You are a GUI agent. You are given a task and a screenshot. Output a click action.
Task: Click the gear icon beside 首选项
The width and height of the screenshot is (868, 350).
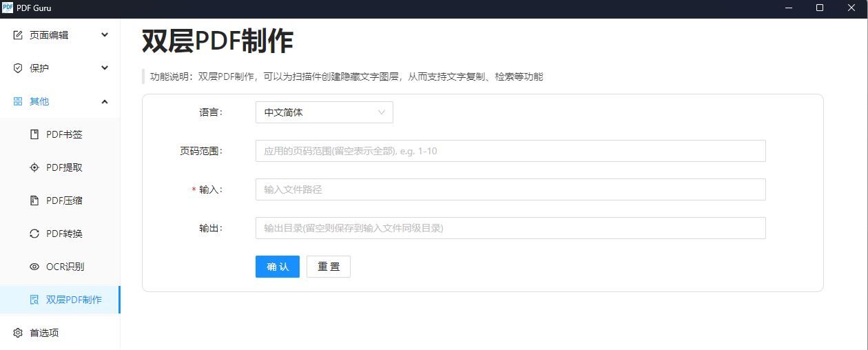18,333
